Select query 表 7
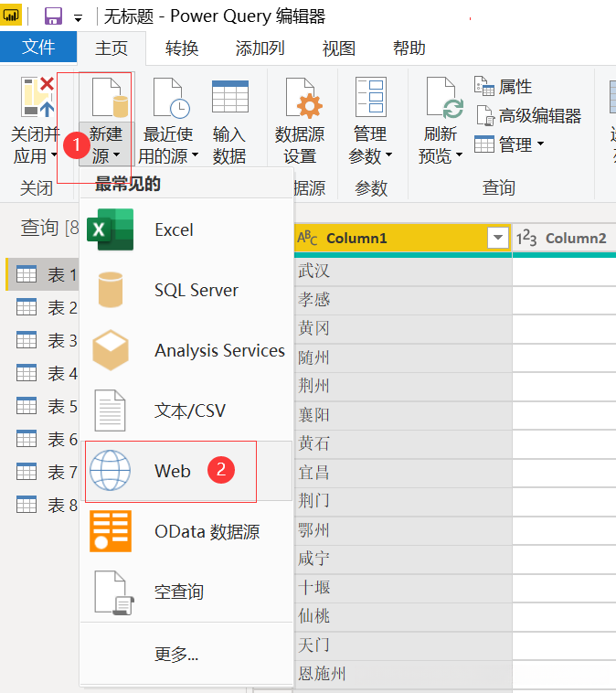 click(43, 472)
